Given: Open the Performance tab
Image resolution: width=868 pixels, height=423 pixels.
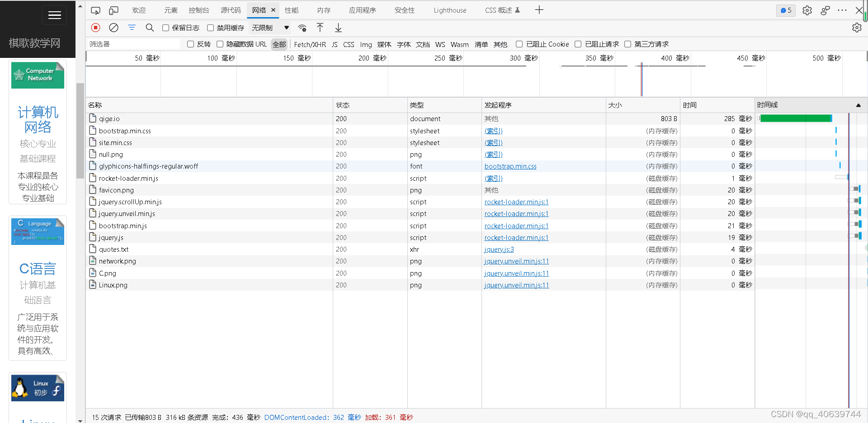Looking at the screenshot, I should pyautogui.click(x=292, y=10).
